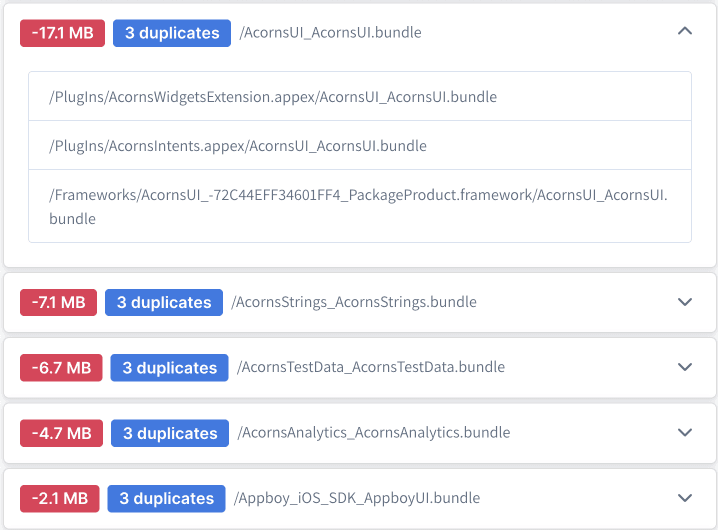Image resolution: width=718 pixels, height=530 pixels.
Task: Click the /AcornsTestData_AcornsTestData.bundle title
Action: [371, 367]
